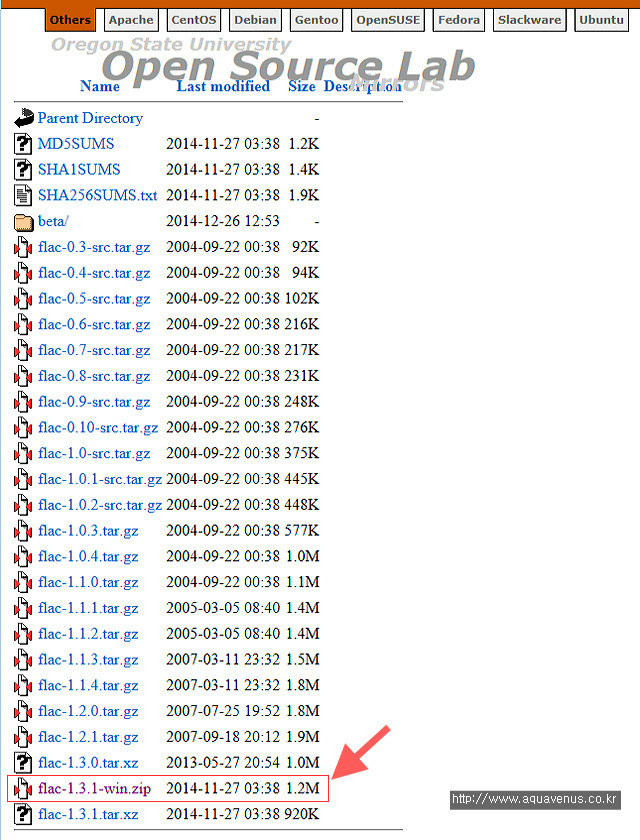Click the archive icon beside flac-1.0-src.tar.gz
Screen dimensions: 640x840
click(x=22, y=453)
